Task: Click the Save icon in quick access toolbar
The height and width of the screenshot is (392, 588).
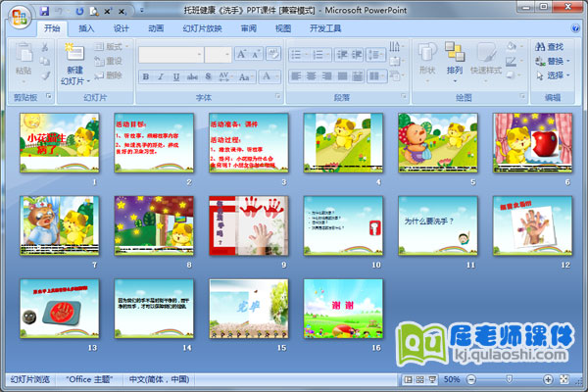Action: 44,10
